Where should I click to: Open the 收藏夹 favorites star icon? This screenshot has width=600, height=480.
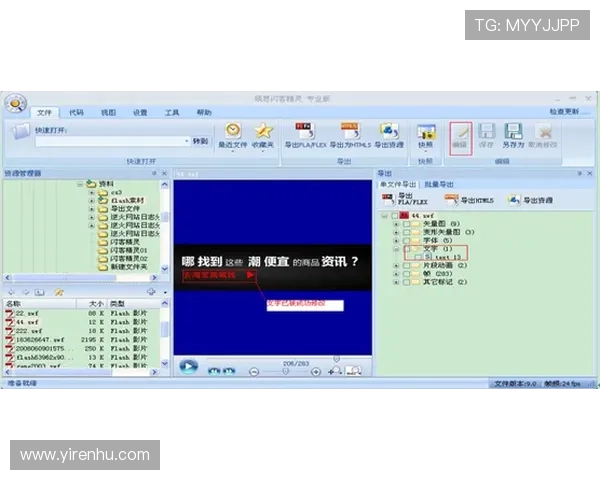(263, 131)
